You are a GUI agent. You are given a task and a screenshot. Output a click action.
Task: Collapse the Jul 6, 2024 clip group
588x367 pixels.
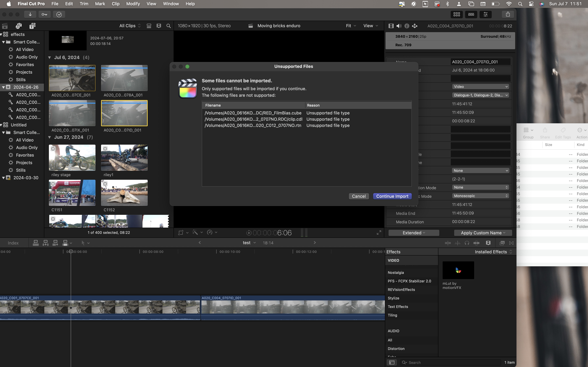click(50, 58)
